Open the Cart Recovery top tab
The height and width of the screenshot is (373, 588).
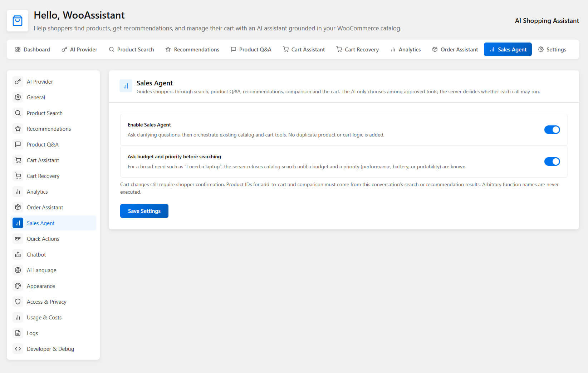[358, 50]
